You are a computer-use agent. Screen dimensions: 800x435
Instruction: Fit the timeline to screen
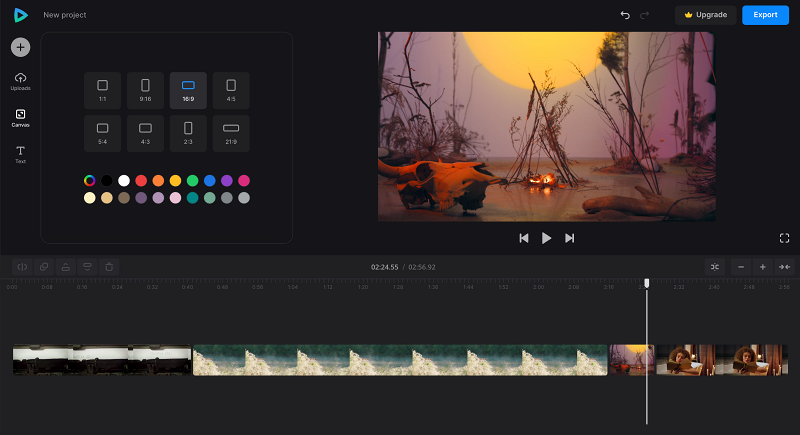pos(784,267)
